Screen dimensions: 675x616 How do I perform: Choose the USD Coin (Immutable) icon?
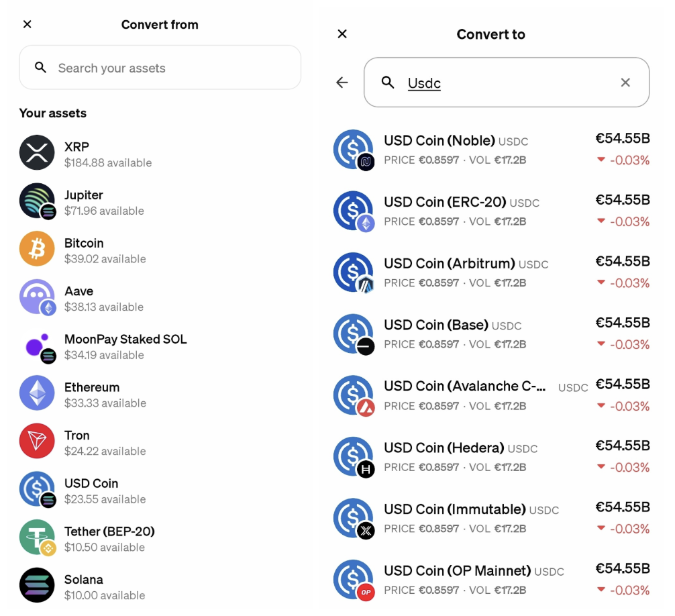click(x=354, y=519)
